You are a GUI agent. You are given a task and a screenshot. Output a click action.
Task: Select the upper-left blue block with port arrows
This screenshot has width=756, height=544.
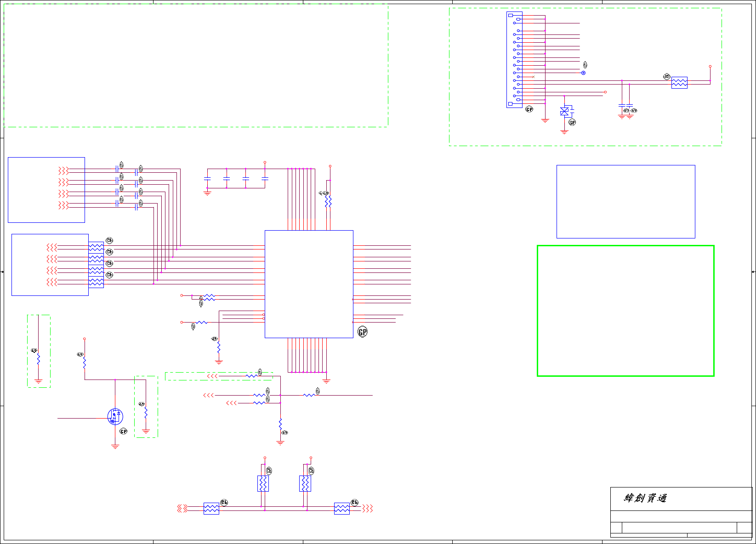(46, 190)
